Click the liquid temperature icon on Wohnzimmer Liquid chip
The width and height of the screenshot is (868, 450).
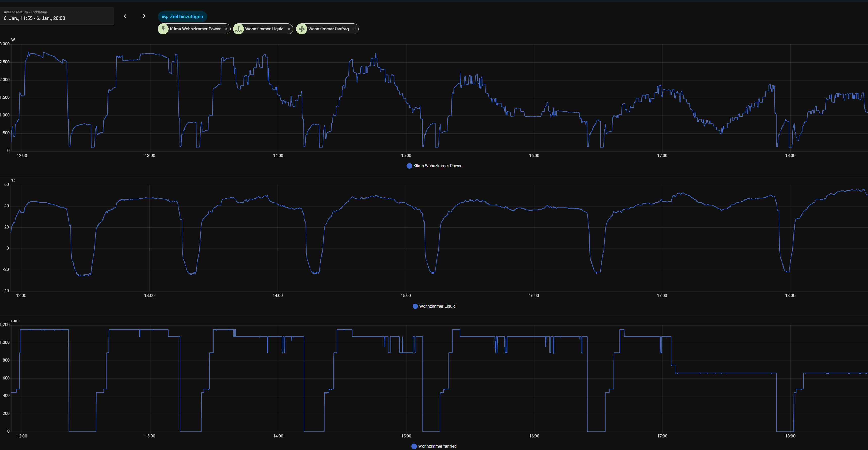pyautogui.click(x=239, y=29)
